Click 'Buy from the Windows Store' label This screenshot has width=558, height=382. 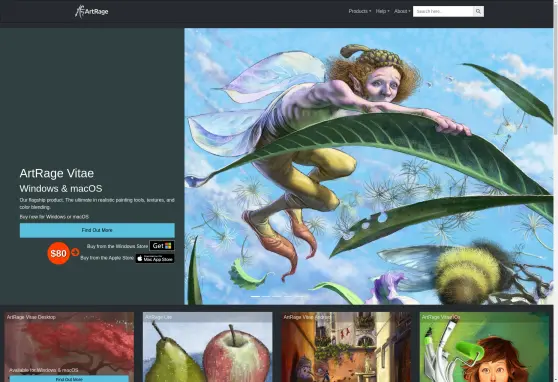(117, 246)
